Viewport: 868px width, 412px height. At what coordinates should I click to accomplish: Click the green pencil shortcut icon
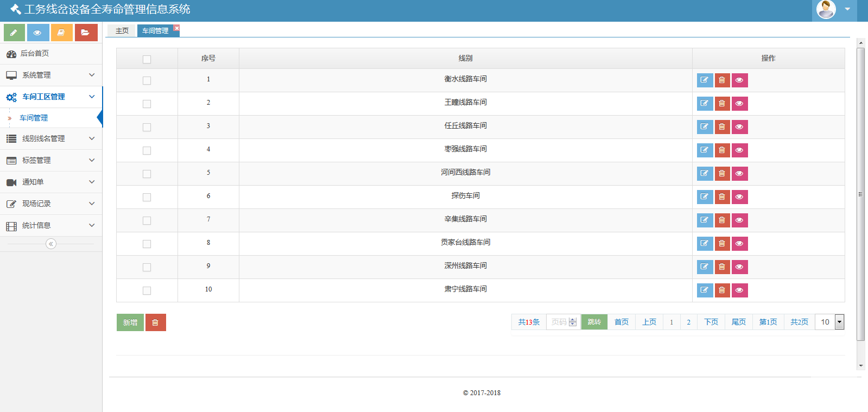click(x=14, y=33)
